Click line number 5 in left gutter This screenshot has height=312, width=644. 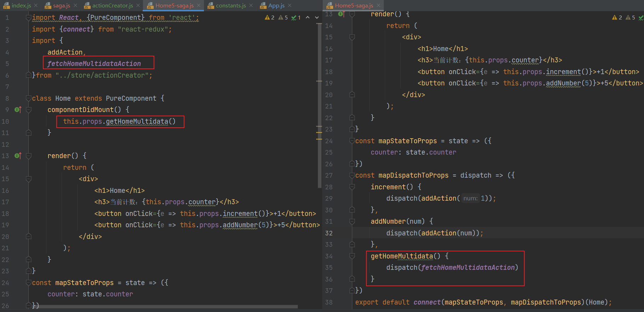[7, 63]
